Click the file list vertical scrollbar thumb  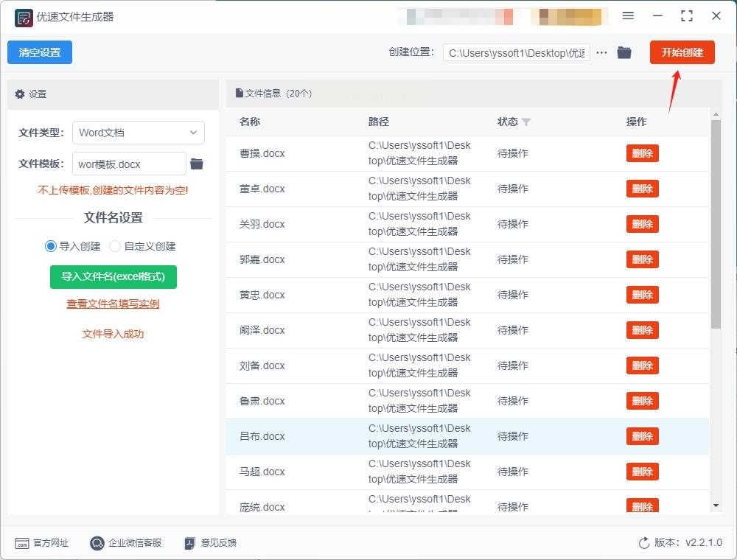[x=716, y=225]
